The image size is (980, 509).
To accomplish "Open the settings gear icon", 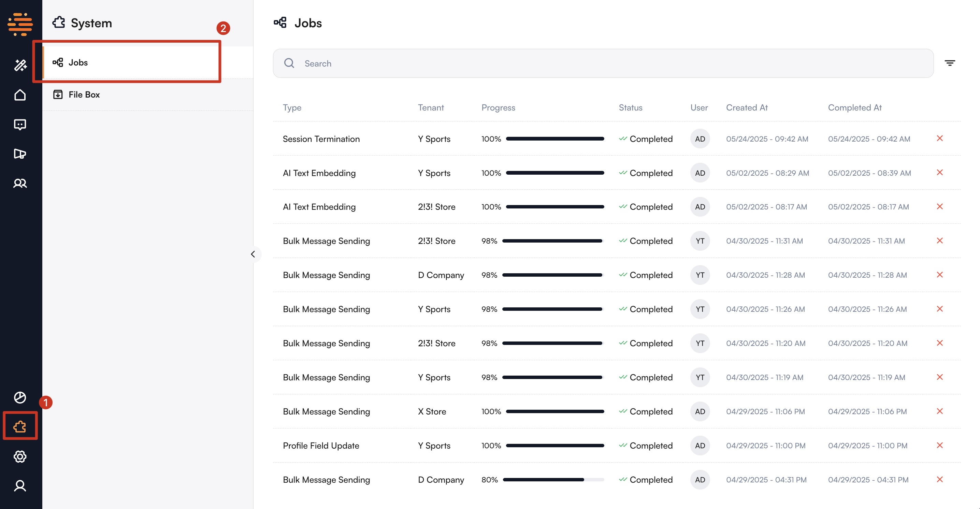I will (20, 456).
